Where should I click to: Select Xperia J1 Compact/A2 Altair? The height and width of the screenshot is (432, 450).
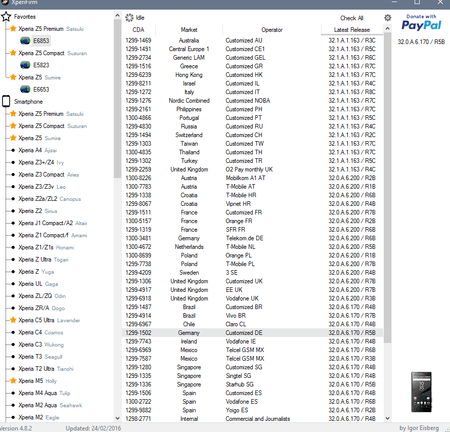[x=53, y=223]
